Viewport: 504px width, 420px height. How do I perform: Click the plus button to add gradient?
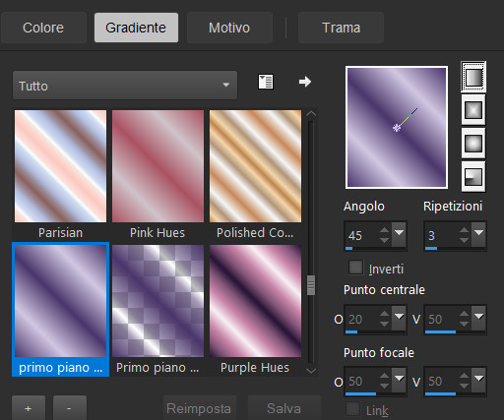point(29,408)
